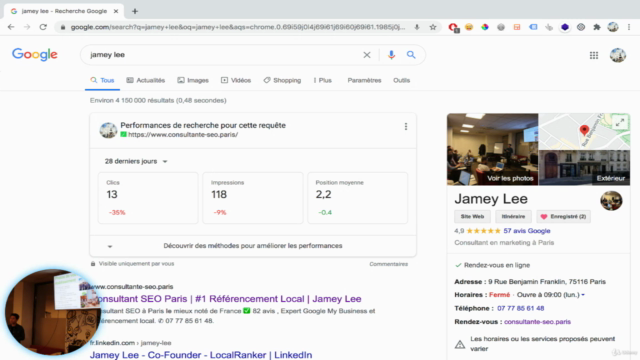Click the Site Web button
This screenshot has height=360, width=640.
pyautogui.click(x=472, y=216)
